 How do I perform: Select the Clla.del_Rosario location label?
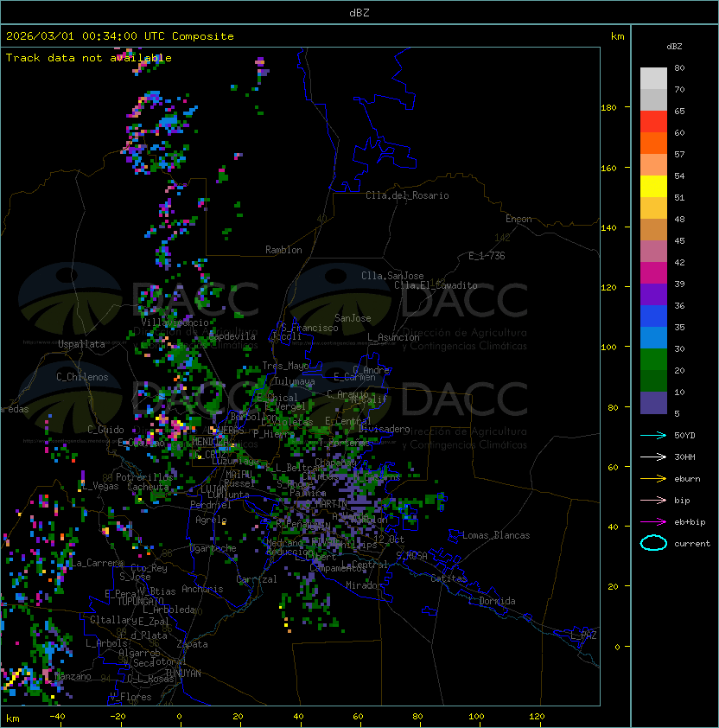407,195
